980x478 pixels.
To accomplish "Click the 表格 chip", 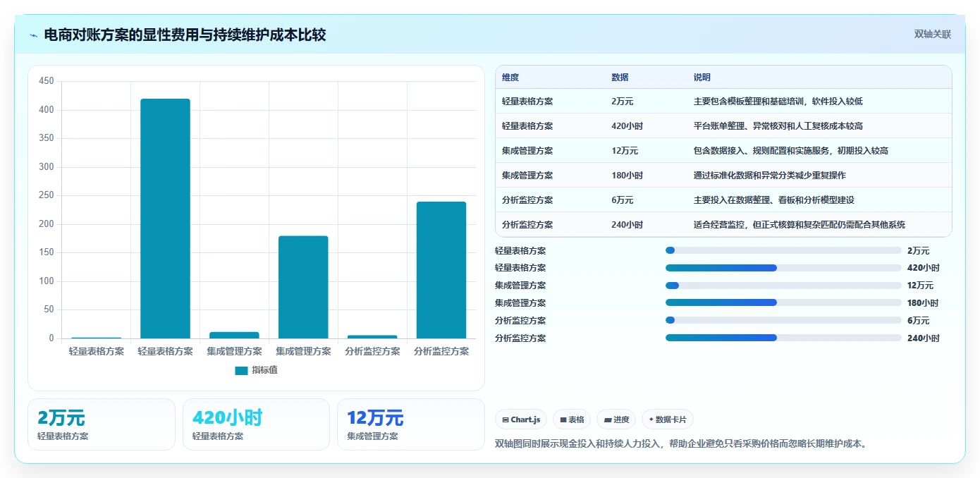I will point(572,419).
